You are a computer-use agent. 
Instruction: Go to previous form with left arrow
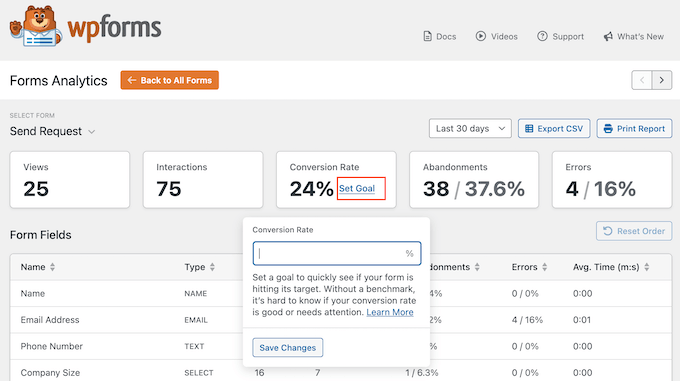pos(641,80)
